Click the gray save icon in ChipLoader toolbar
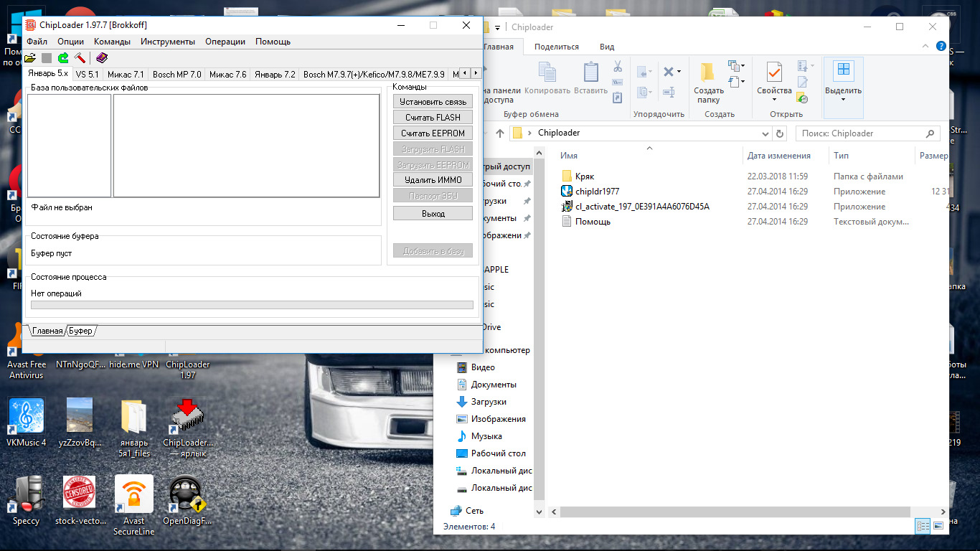 [47, 58]
